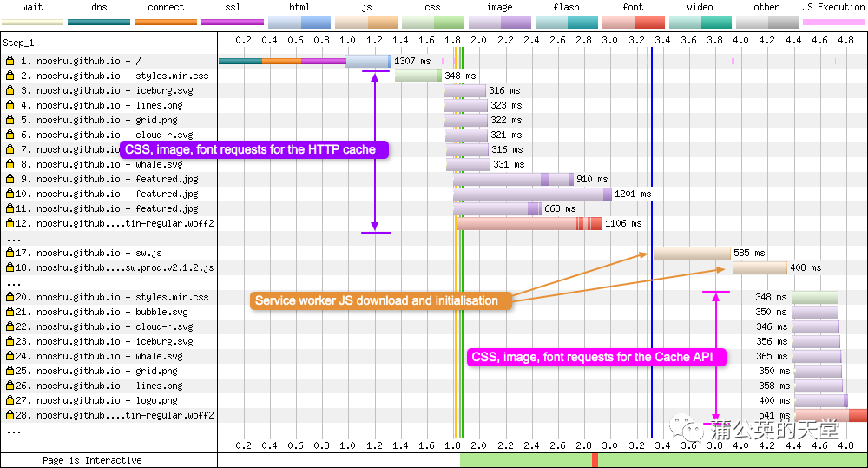Click the js legend color swatch

[366, 23]
